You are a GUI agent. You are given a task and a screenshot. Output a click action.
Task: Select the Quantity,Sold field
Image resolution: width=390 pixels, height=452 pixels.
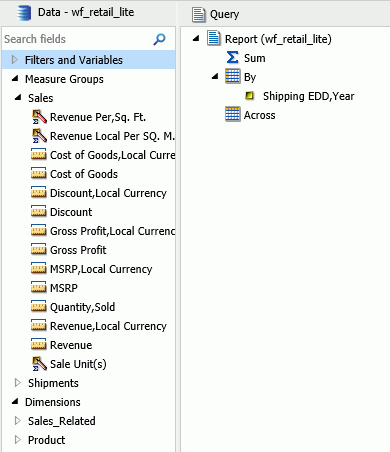click(82, 307)
